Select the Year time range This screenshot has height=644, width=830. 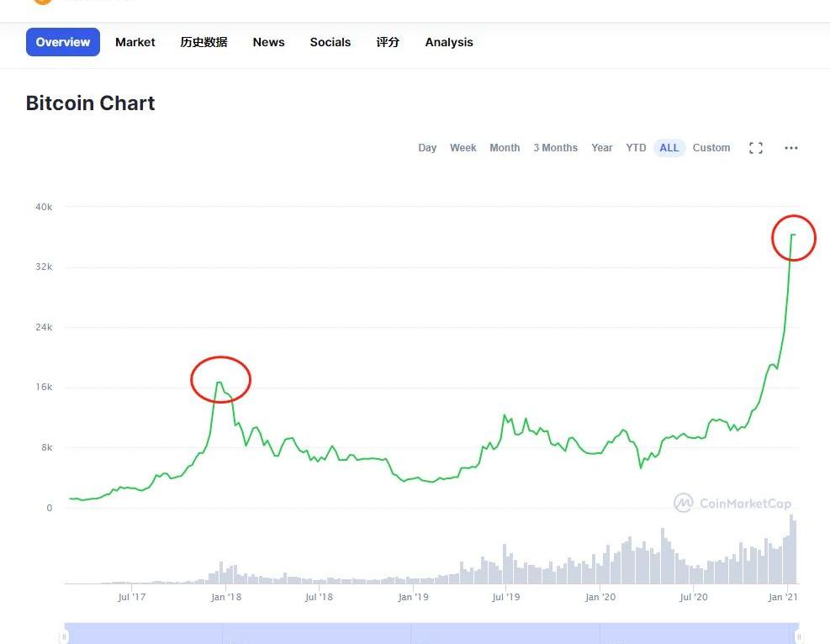(602, 148)
